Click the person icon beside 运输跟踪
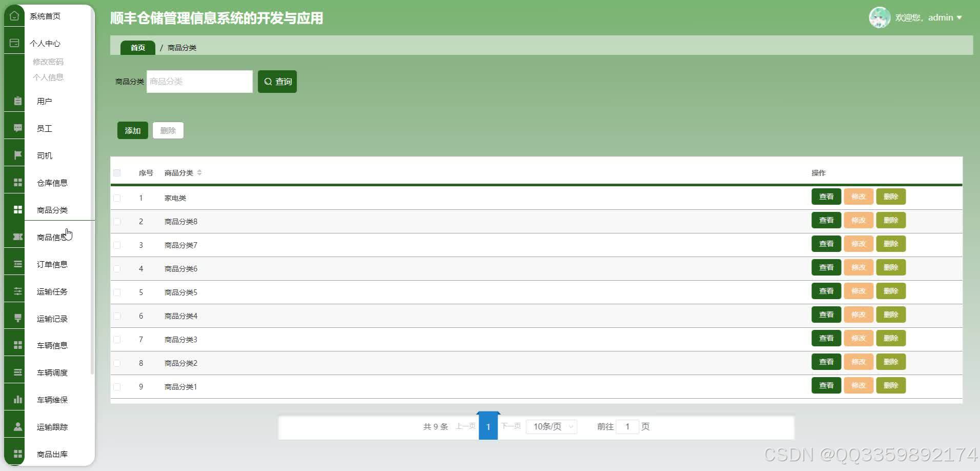 click(18, 427)
